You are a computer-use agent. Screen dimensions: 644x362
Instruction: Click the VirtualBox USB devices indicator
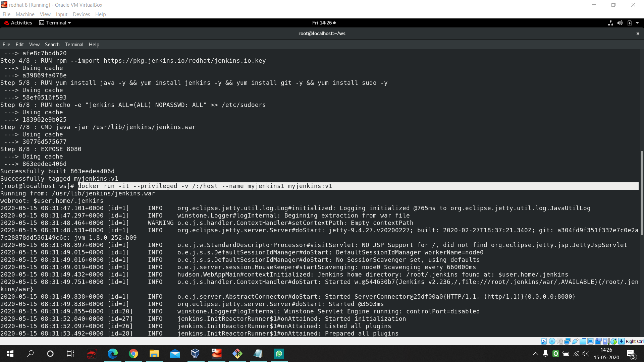pos(575,341)
